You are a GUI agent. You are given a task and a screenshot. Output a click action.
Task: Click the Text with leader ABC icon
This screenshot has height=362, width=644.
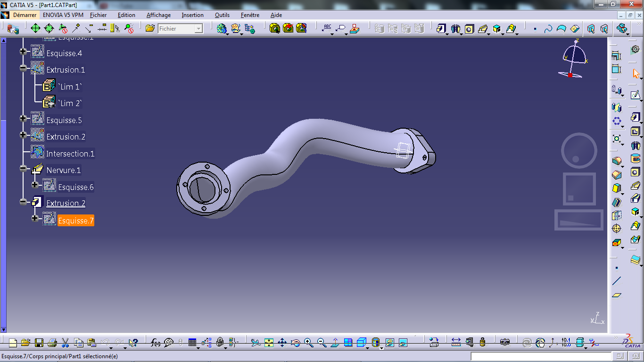[x=327, y=29]
